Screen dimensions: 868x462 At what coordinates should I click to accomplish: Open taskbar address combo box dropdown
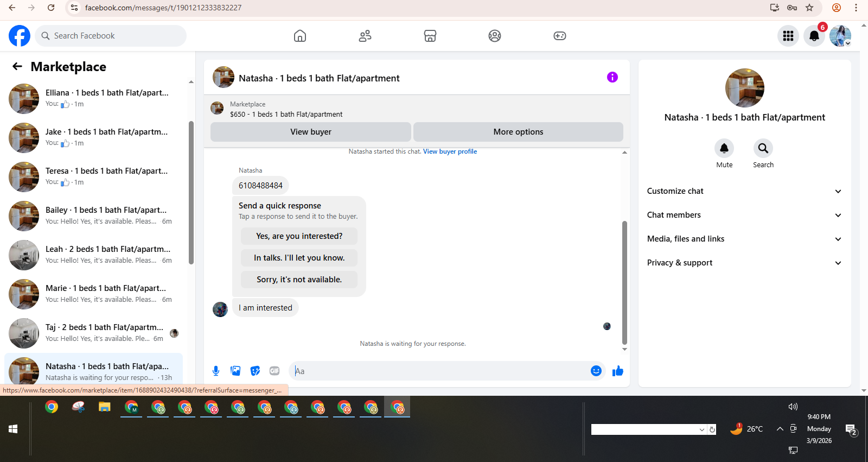[x=702, y=429]
